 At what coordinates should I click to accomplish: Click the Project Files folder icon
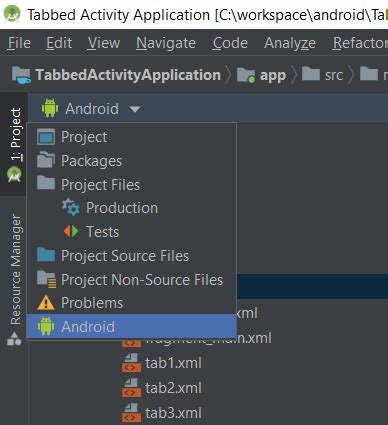46,183
